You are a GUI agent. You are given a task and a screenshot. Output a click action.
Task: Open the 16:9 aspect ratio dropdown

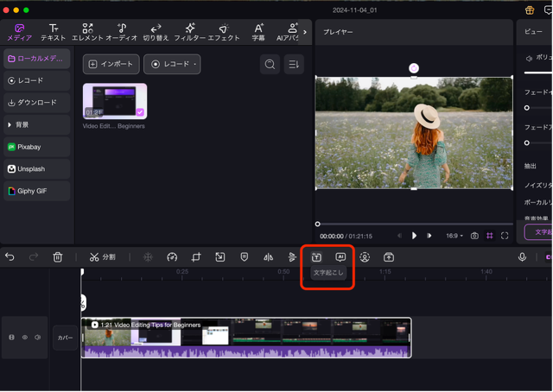(x=454, y=236)
